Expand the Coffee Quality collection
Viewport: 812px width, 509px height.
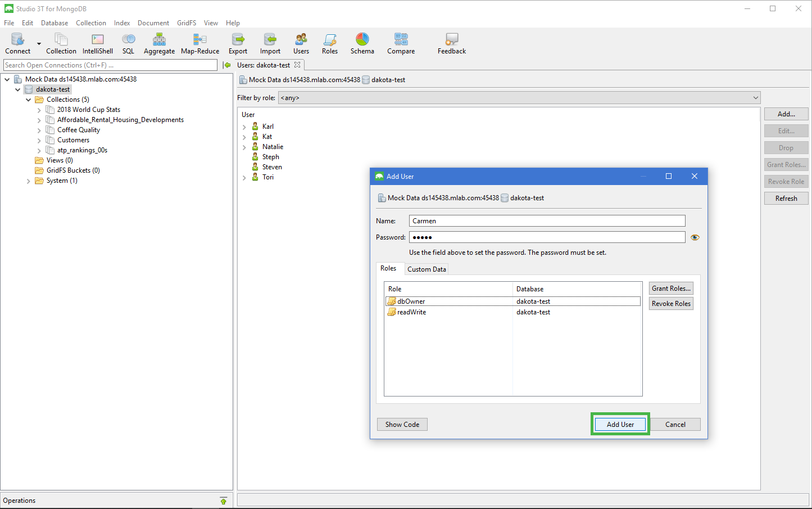pos(39,130)
